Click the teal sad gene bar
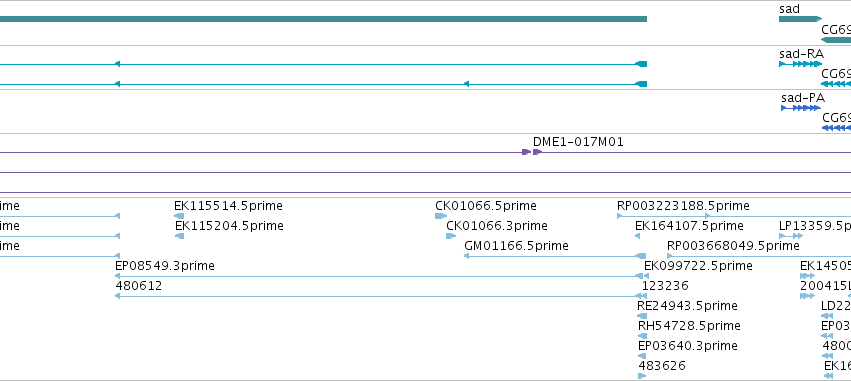This screenshot has height=381, width=851. tap(801, 19)
